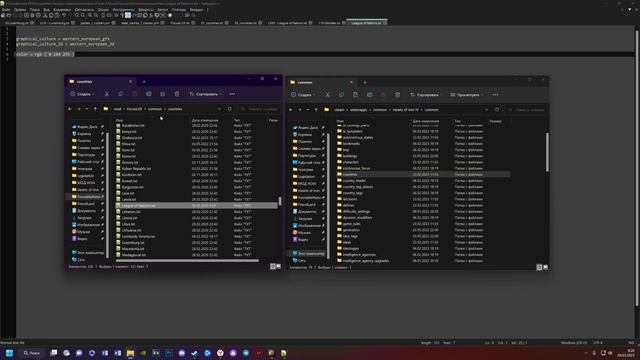Click the Copy icon in Notepad++ toolbar

coord(51,15)
